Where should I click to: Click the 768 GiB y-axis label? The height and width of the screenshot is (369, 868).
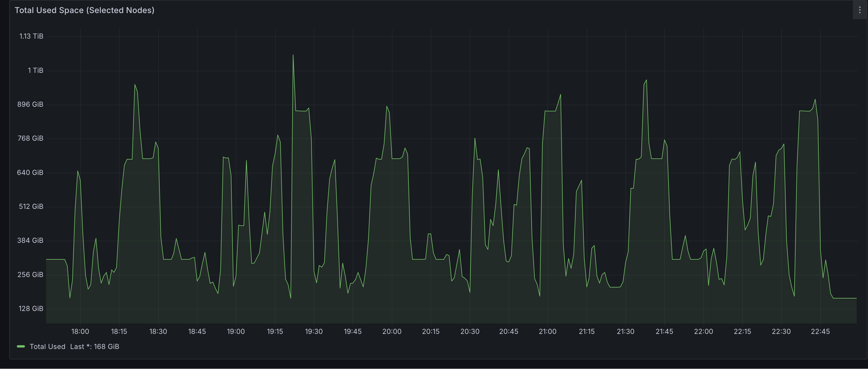(x=30, y=138)
